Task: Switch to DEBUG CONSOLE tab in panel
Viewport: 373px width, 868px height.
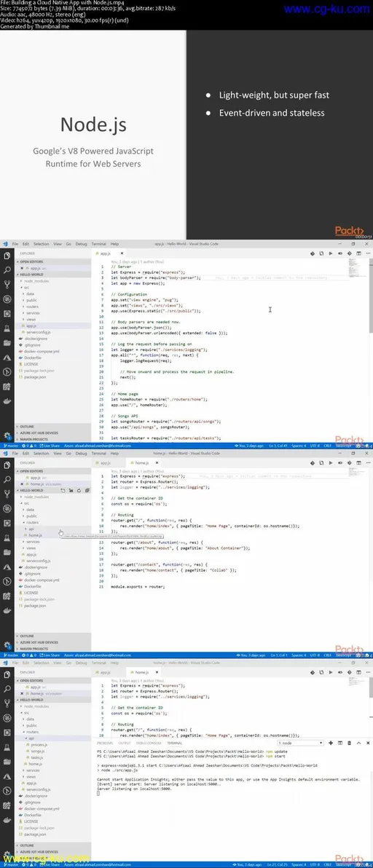Action: coord(149,742)
